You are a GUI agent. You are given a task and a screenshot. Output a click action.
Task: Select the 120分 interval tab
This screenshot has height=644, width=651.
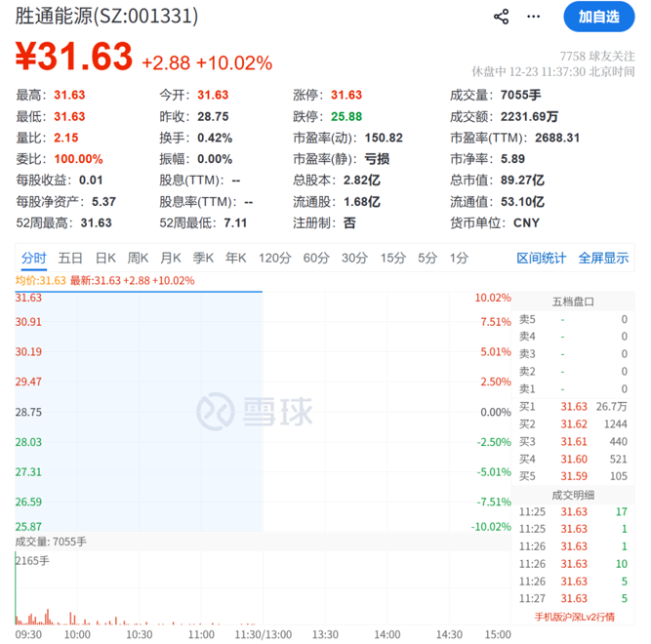[274, 259]
